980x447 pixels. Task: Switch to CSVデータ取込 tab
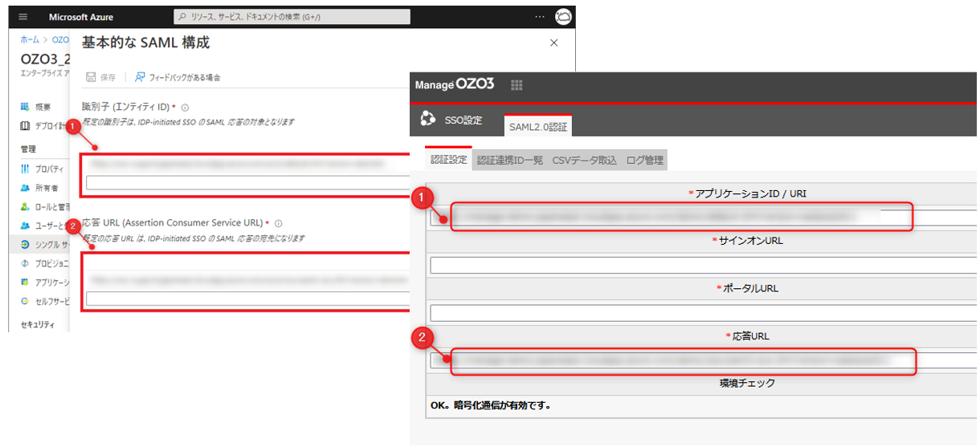click(585, 160)
